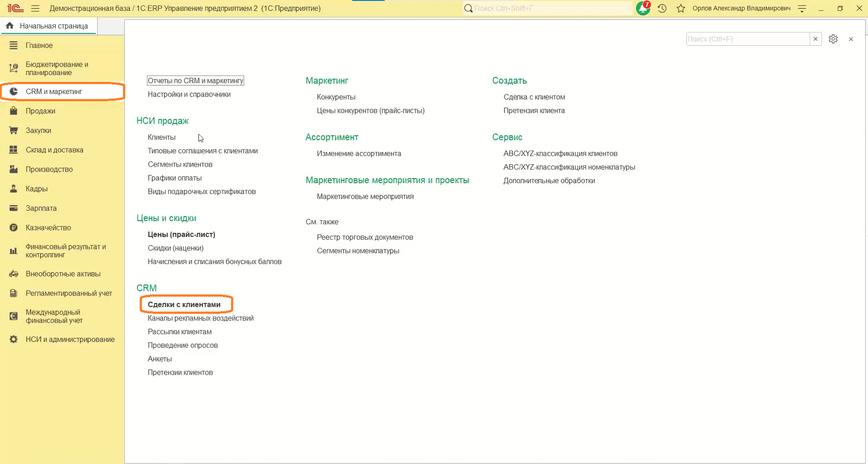Click the Закупки shopping cart icon
This screenshot has width=868, height=464.
14,130
